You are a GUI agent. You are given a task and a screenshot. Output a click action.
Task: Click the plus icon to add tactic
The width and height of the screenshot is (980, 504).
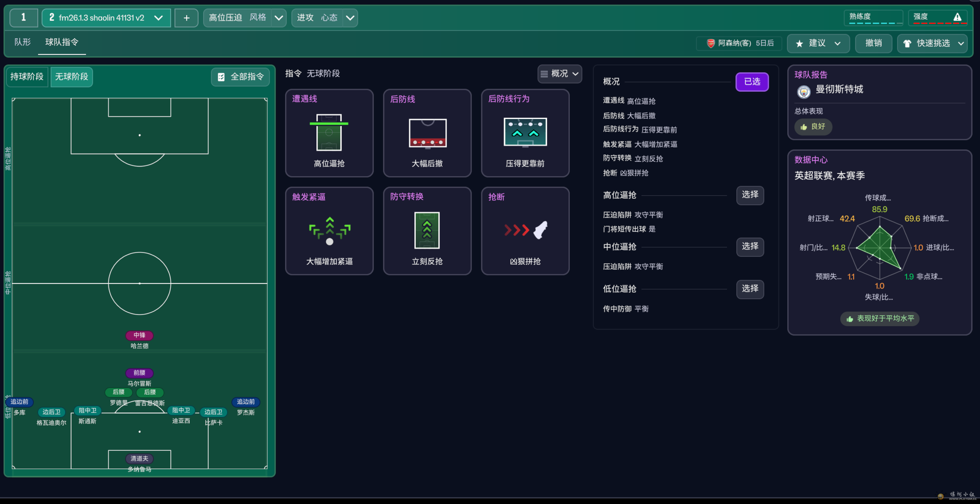(186, 18)
